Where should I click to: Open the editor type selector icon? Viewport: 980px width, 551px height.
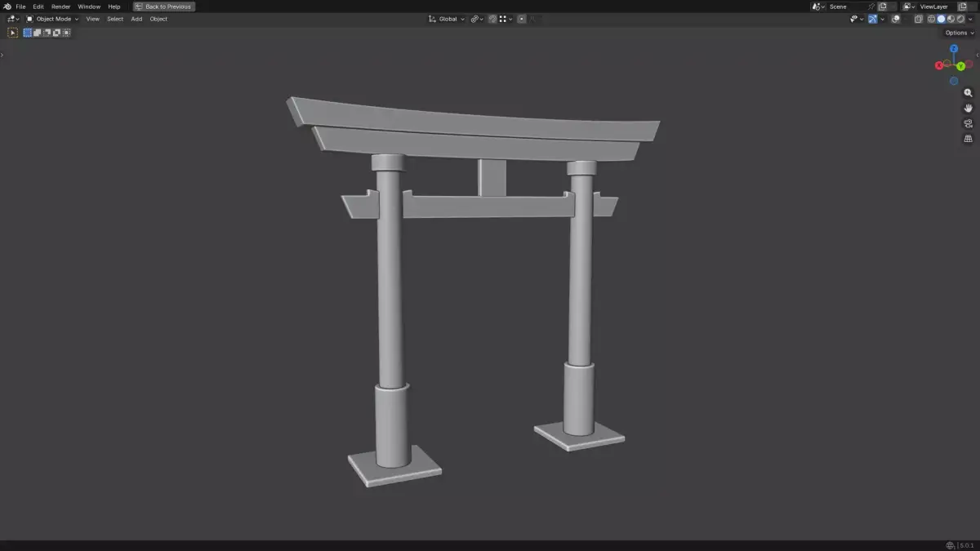tap(11, 19)
